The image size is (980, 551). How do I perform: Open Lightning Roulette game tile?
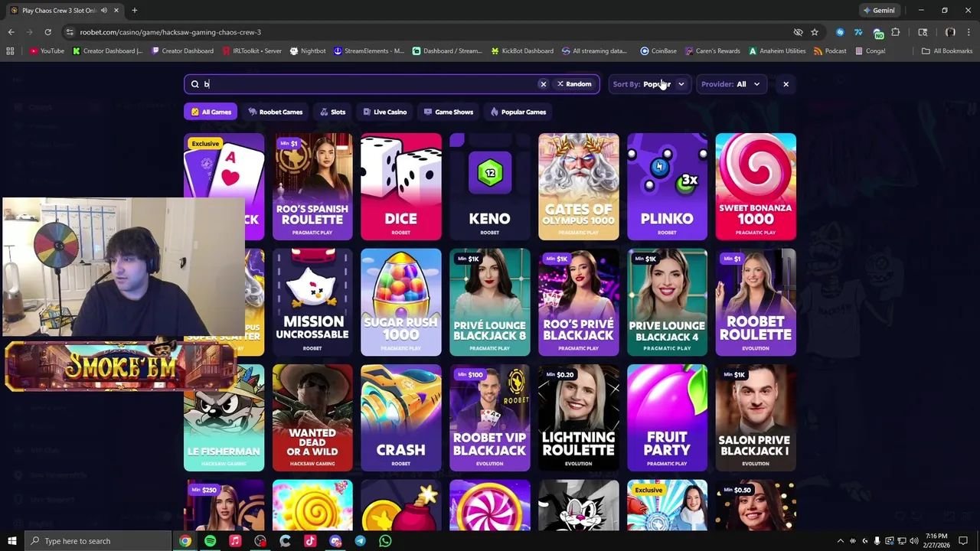coord(579,418)
